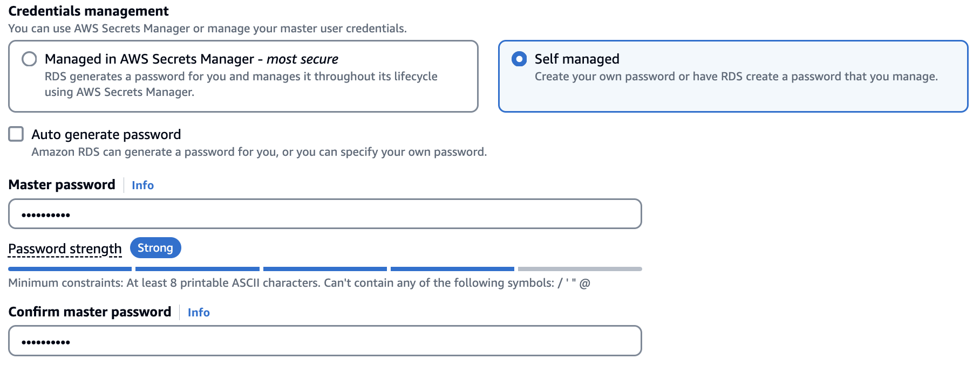Click second blue segment of strength bar
980x373 pixels.
198,268
